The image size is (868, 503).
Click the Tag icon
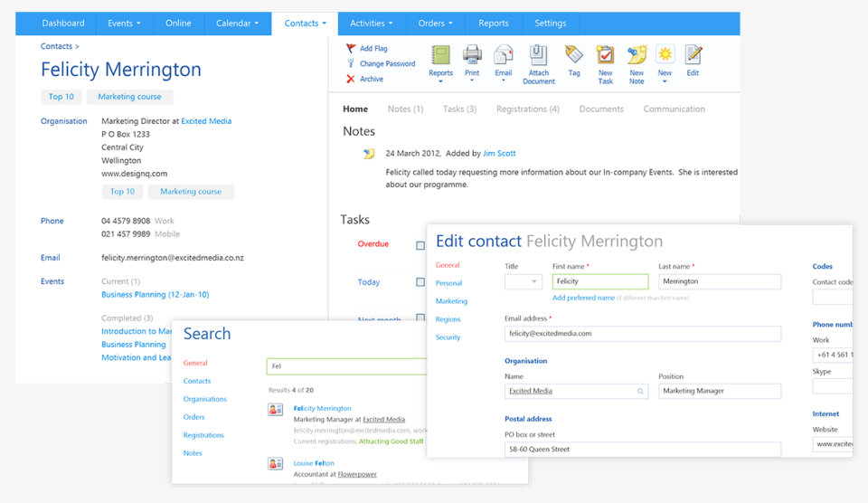pyautogui.click(x=574, y=54)
